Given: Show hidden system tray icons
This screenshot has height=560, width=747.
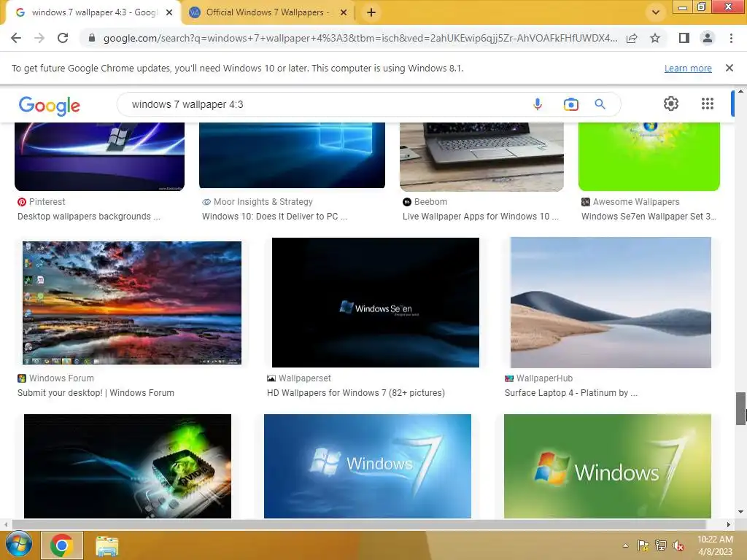Looking at the screenshot, I should 625,545.
